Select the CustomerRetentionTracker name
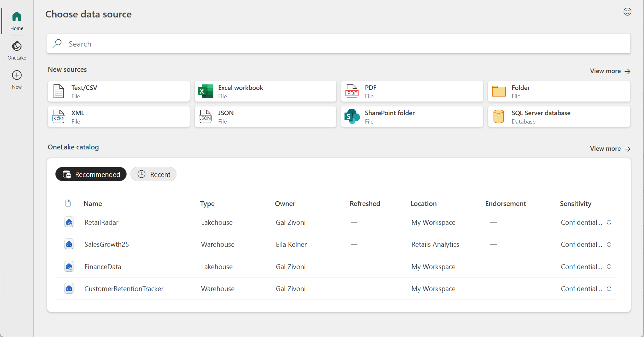 point(124,288)
